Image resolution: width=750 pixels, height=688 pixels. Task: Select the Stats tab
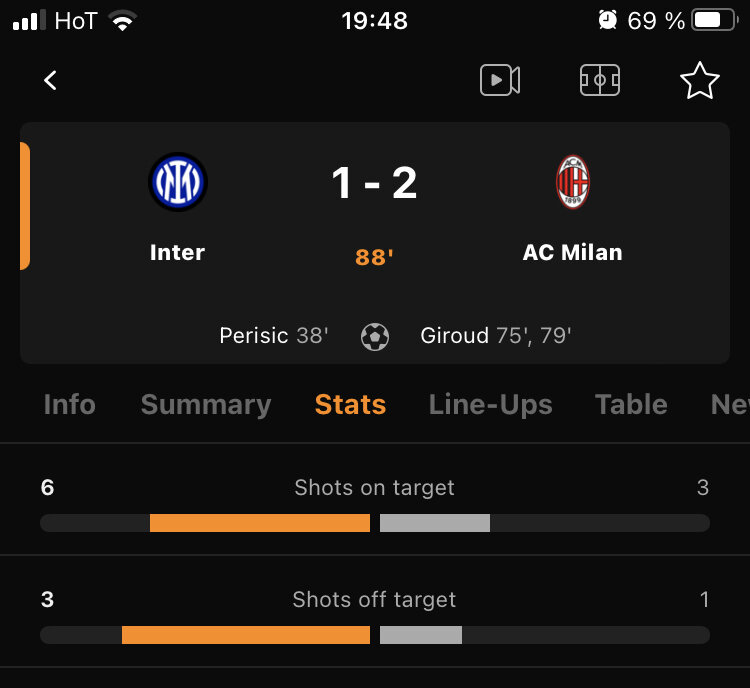tap(351, 405)
